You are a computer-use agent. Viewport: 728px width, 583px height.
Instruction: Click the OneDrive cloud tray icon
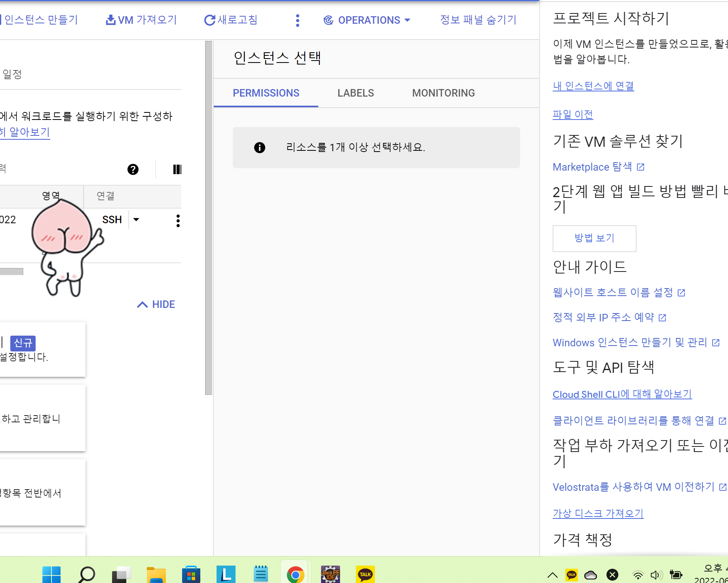click(x=591, y=575)
